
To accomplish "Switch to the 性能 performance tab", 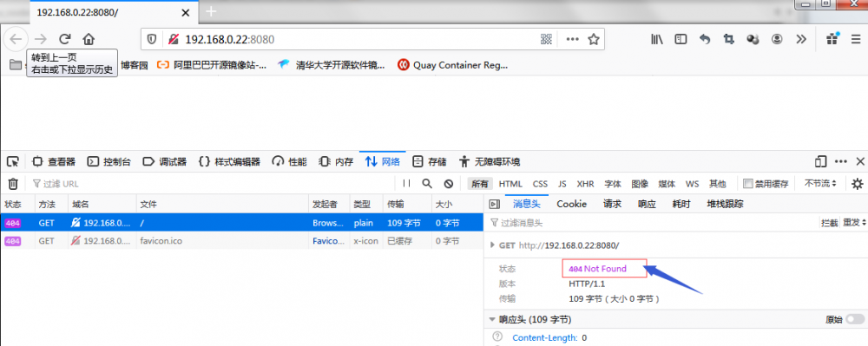I will (290, 162).
